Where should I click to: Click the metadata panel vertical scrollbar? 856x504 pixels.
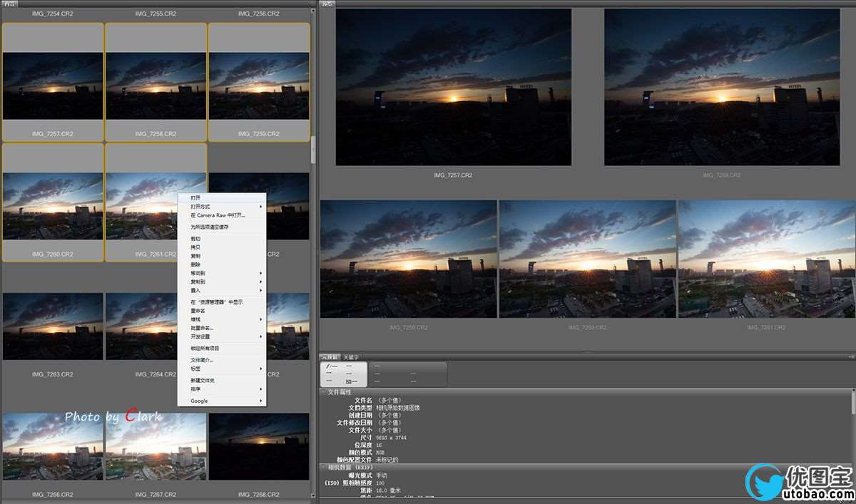pos(852,403)
